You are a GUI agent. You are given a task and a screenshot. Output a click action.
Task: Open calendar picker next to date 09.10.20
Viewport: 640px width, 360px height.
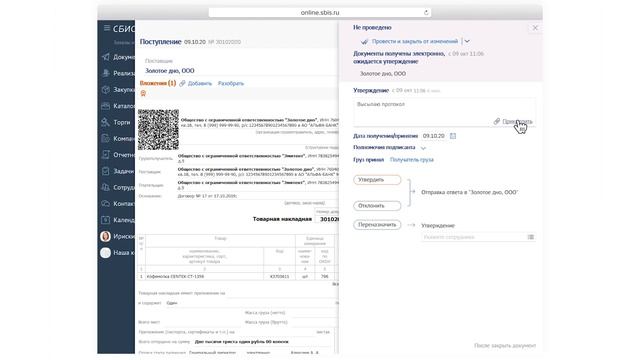point(453,136)
